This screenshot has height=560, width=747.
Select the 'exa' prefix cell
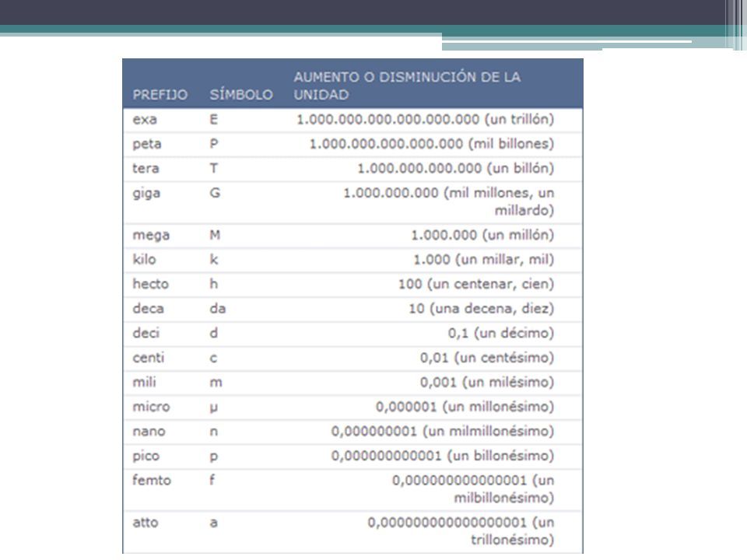click(x=145, y=120)
